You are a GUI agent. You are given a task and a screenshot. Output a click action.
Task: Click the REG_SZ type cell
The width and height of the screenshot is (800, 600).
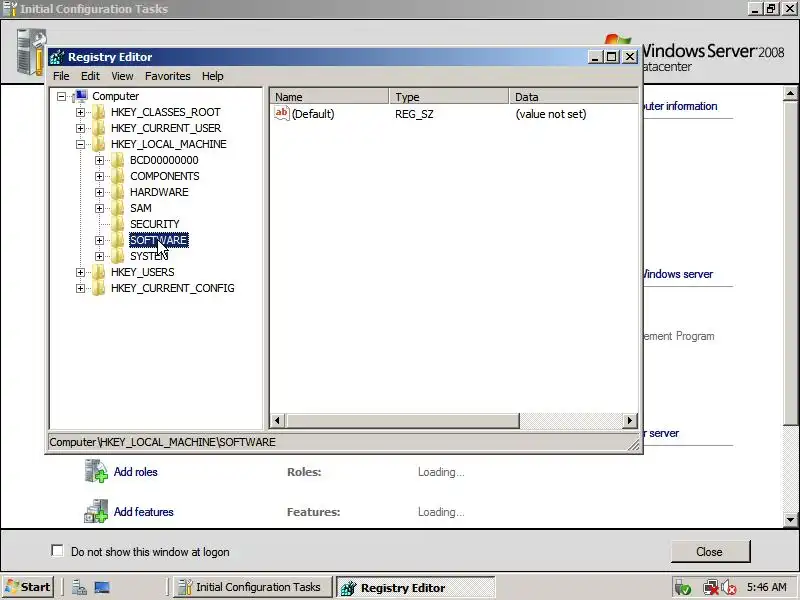tap(414, 114)
